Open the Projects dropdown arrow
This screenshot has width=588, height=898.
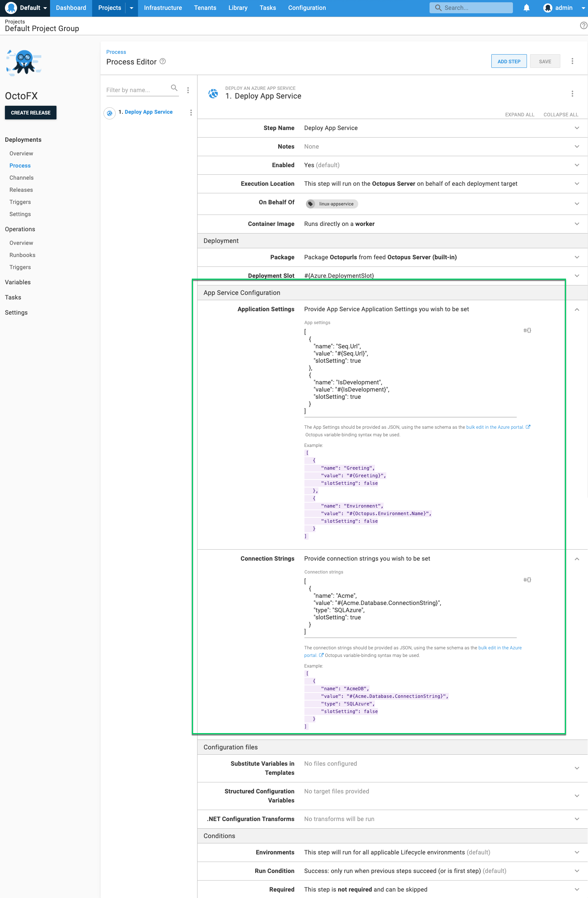point(132,8)
